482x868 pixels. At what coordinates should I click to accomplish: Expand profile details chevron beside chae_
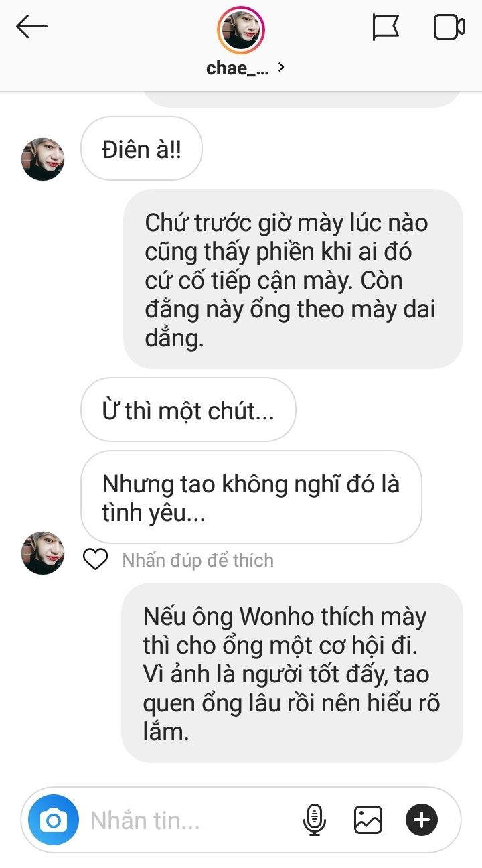pos(281,67)
